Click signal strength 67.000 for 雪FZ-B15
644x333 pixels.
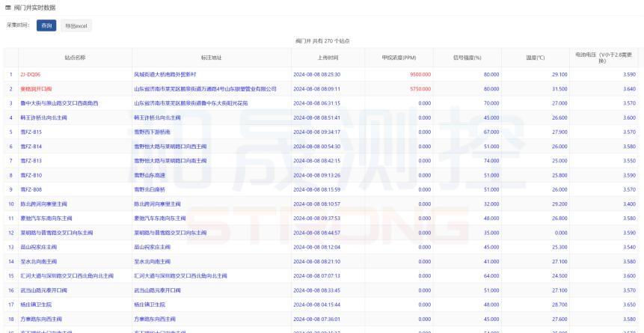click(491, 132)
